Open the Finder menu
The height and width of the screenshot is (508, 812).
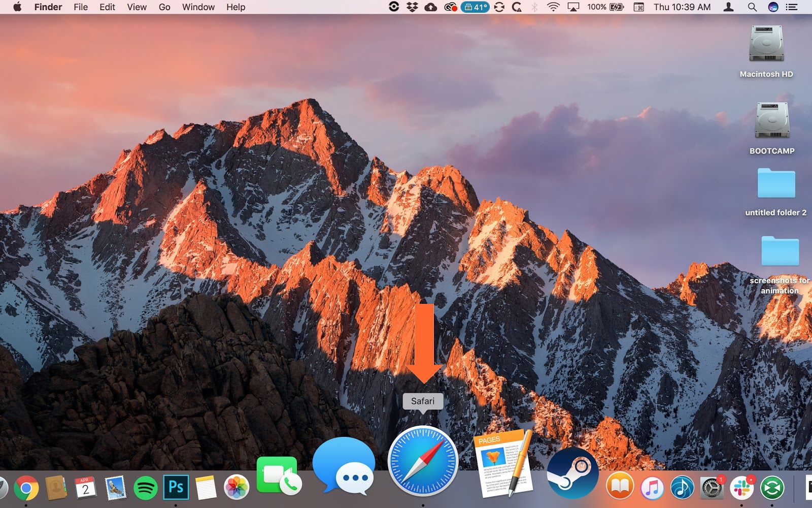[48, 7]
